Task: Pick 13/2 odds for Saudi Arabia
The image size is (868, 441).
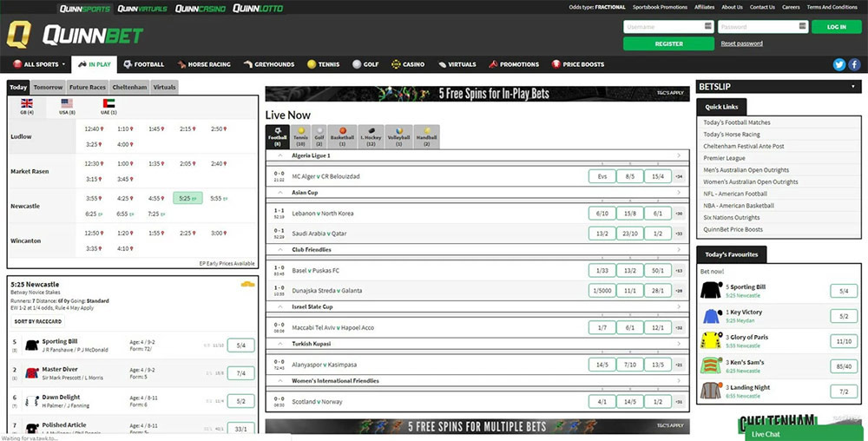Action: pos(602,234)
